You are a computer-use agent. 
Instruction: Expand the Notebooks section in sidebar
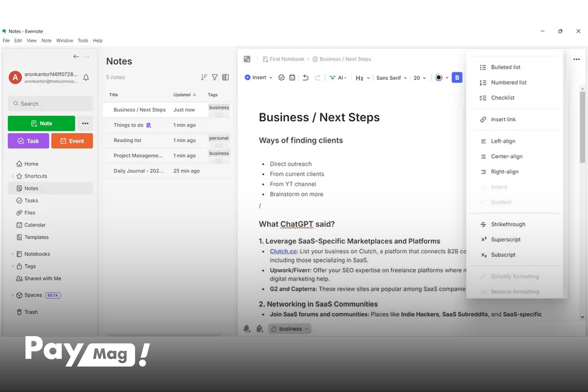pos(13,254)
